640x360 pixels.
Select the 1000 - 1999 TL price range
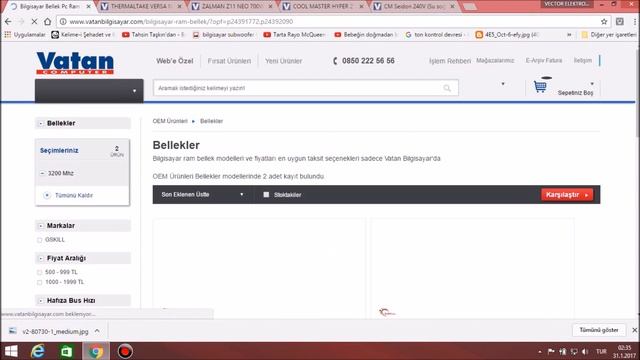(x=40, y=282)
